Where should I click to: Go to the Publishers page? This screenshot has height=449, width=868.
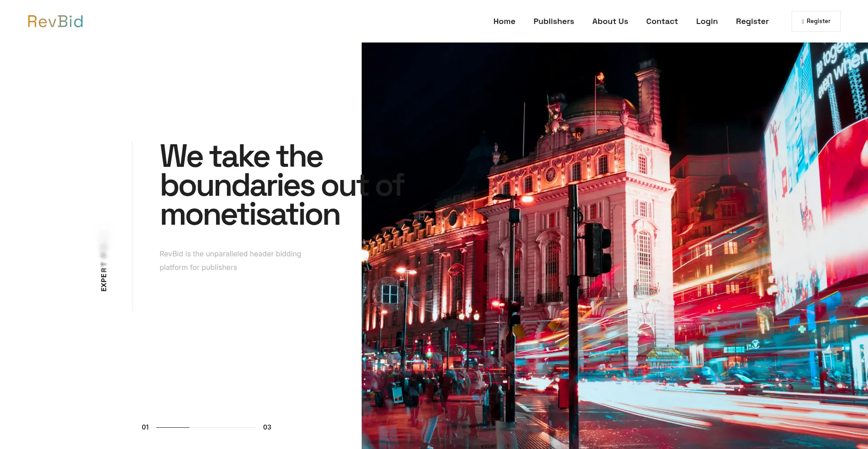click(x=553, y=21)
